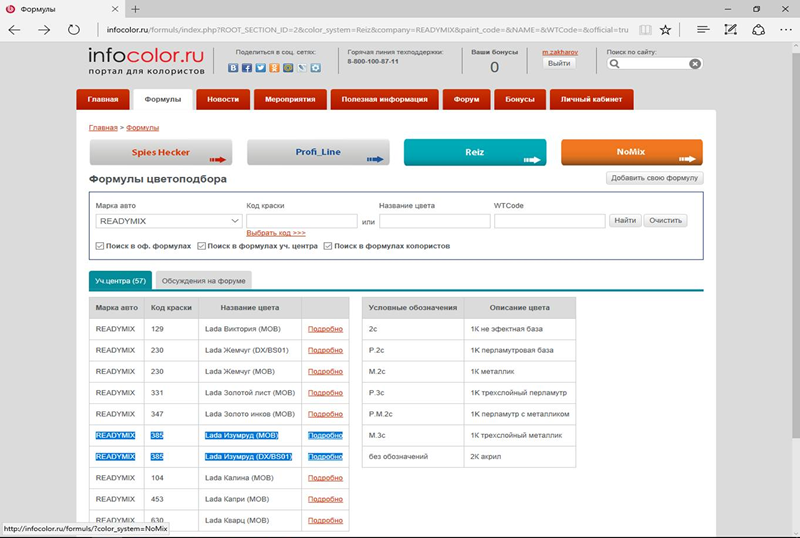Click the yellow Mail.ru share icon
Screen dimensions: 800x538
(x=288, y=67)
